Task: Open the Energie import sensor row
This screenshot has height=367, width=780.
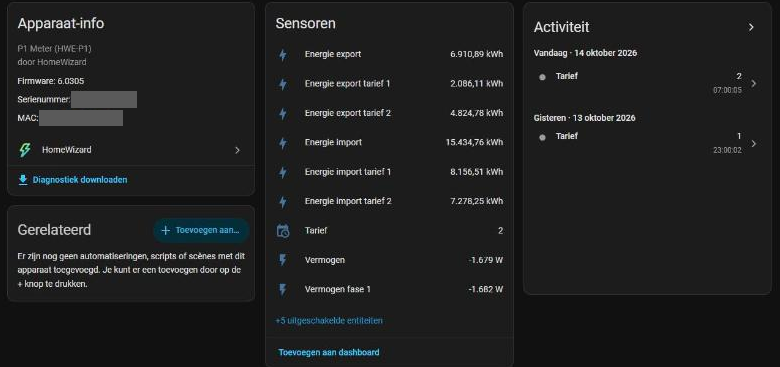Action: click(390, 143)
